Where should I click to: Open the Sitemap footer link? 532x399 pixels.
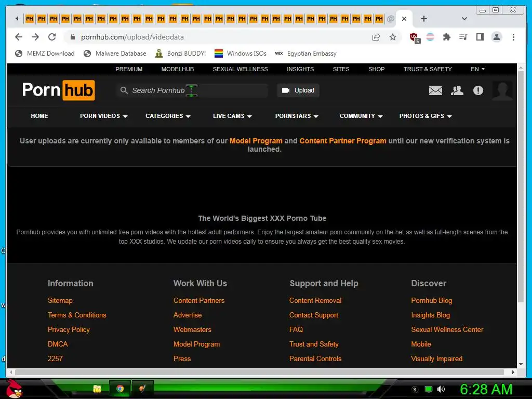point(60,300)
